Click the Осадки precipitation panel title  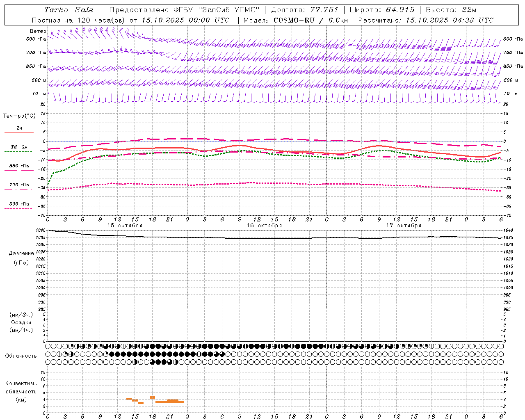(x=21, y=322)
